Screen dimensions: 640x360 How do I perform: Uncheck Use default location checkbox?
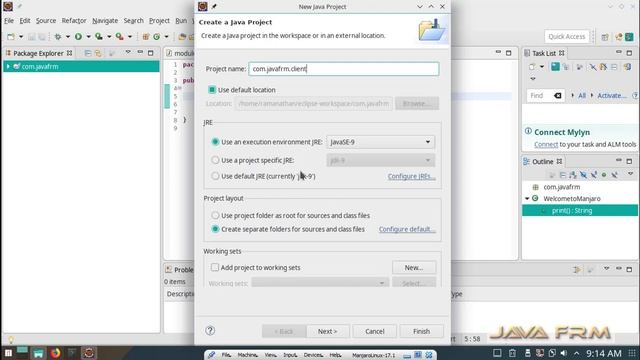coord(212,89)
